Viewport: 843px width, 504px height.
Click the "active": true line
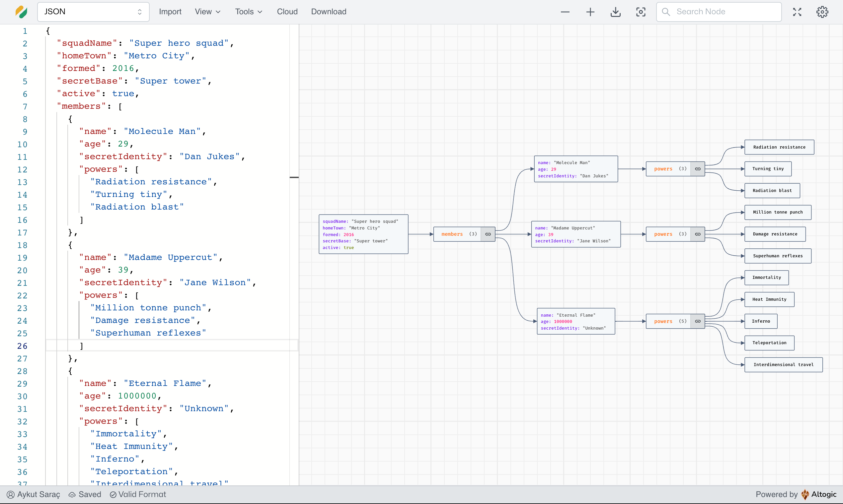click(98, 94)
